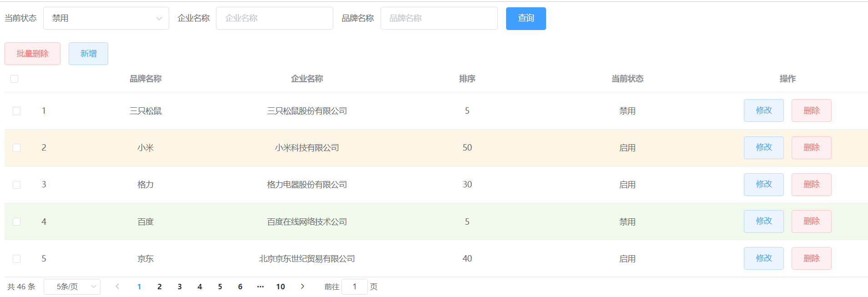The width and height of the screenshot is (868, 297).
Task: Click the 小米科技有限公司 company cell
Action: 307,148
